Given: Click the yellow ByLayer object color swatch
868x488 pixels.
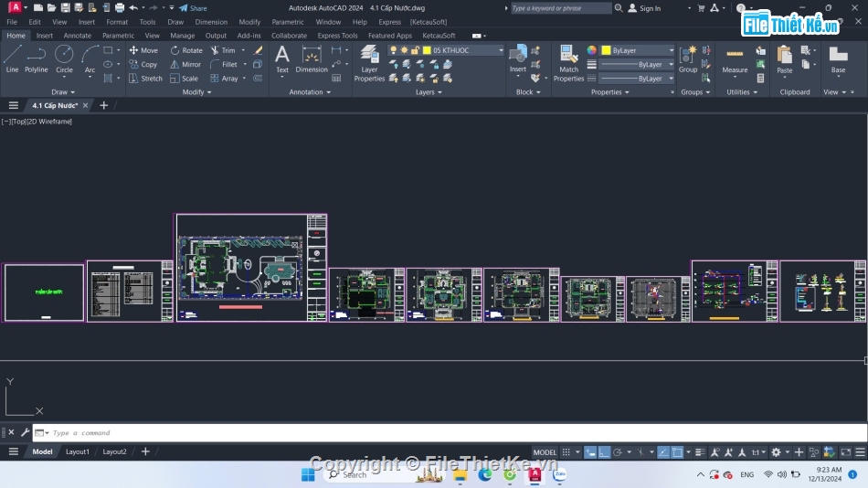Looking at the screenshot, I should [606, 50].
